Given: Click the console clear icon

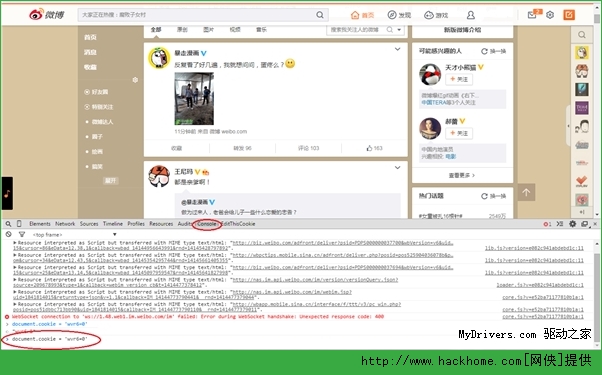Looking at the screenshot, I should 8,234.
